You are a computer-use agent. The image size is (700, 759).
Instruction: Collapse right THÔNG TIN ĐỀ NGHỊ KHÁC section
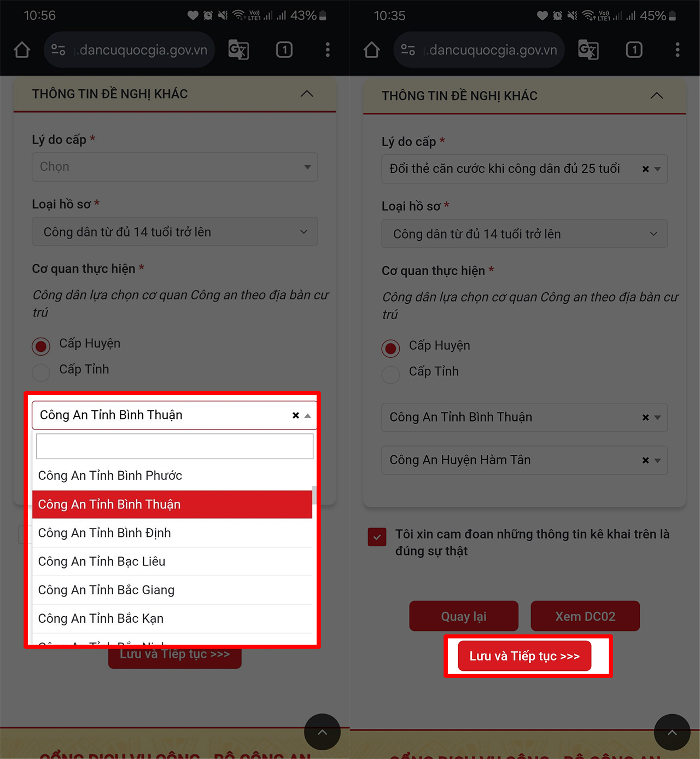point(657,96)
